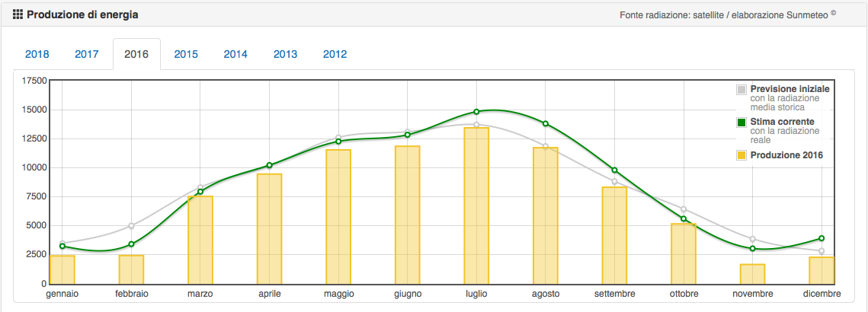Click the grid icon beside Produzione di energia
Viewport: 868px width, 312px height.
pos(18,14)
